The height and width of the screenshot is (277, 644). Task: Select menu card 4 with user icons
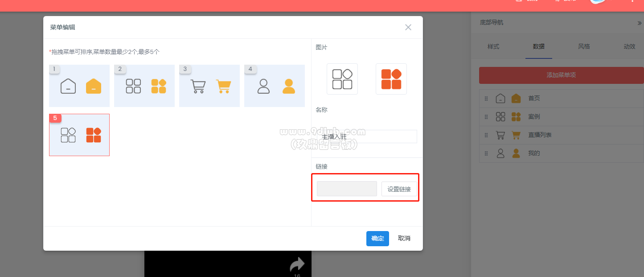(275, 86)
